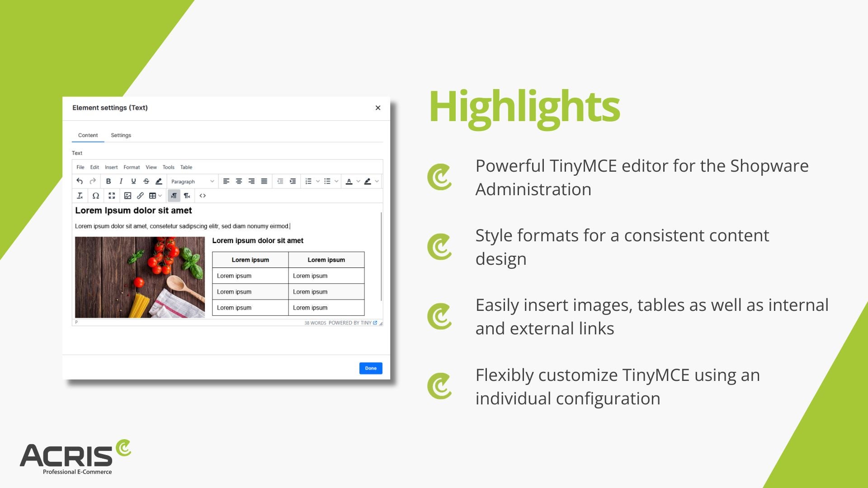Center align the text

239,181
